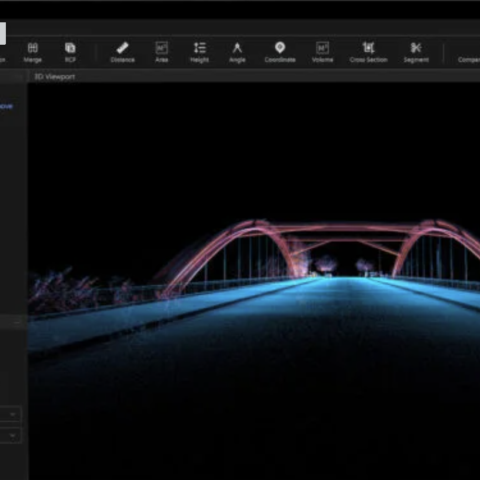Open the Cross Section tool
Image resolution: width=480 pixels, height=480 pixels.
click(368, 52)
